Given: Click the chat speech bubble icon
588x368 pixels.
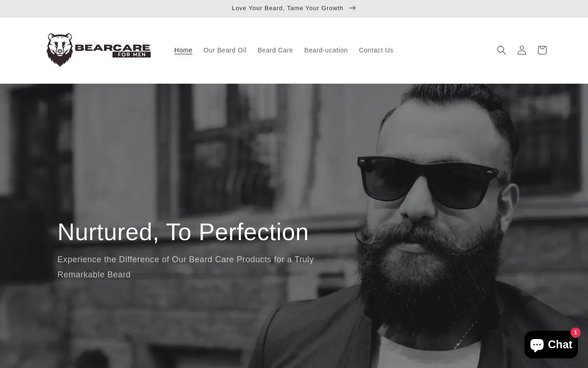Looking at the screenshot, I should click(x=537, y=345).
